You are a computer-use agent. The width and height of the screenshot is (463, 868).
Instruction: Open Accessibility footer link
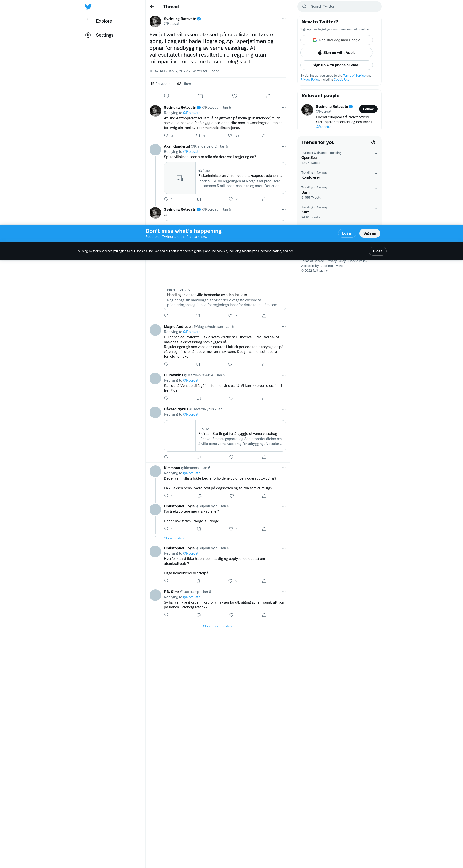click(x=310, y=266)
